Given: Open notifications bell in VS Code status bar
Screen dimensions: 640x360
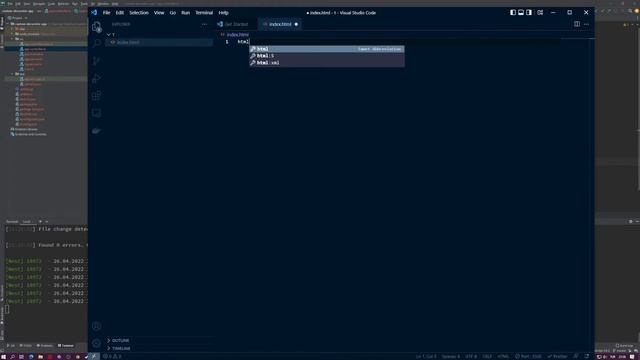Looking at the screenshot, I should pos(587,356).
